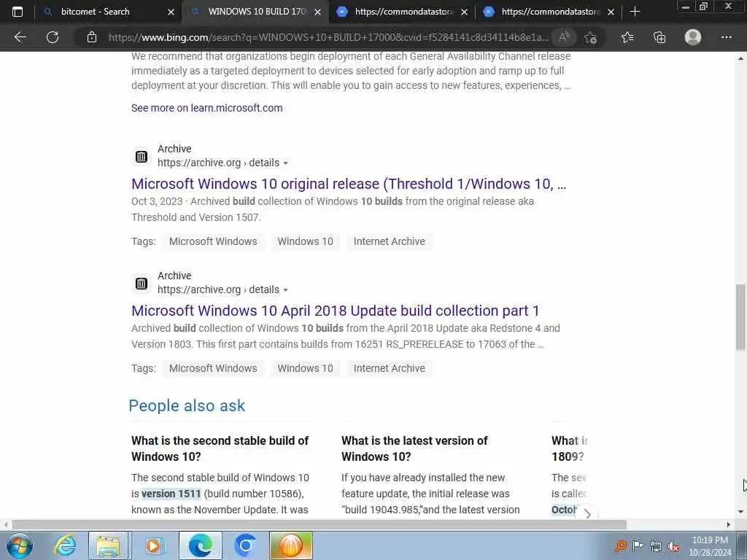Click the vertical scrollbar up arrow
Viewport: 747px width, 560px height.
pyautogui.click(x=740, y=58)
